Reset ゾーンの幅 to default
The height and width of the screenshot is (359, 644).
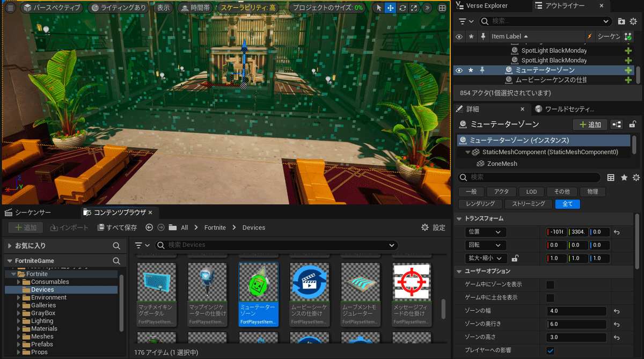click(x=617, y=311)
